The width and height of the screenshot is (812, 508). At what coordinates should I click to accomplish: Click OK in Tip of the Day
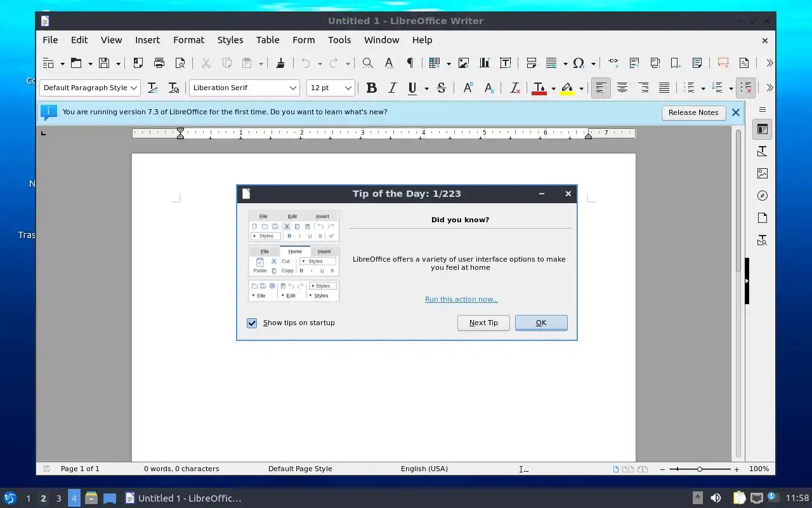coord(541,323)
